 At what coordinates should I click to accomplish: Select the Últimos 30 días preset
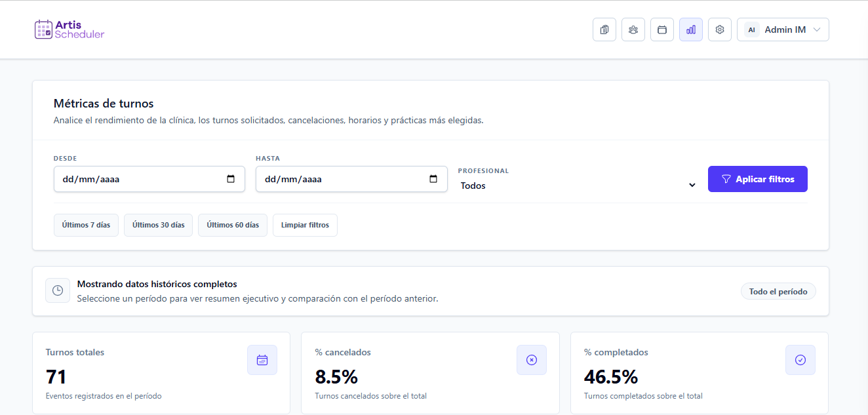click(158, 225)
